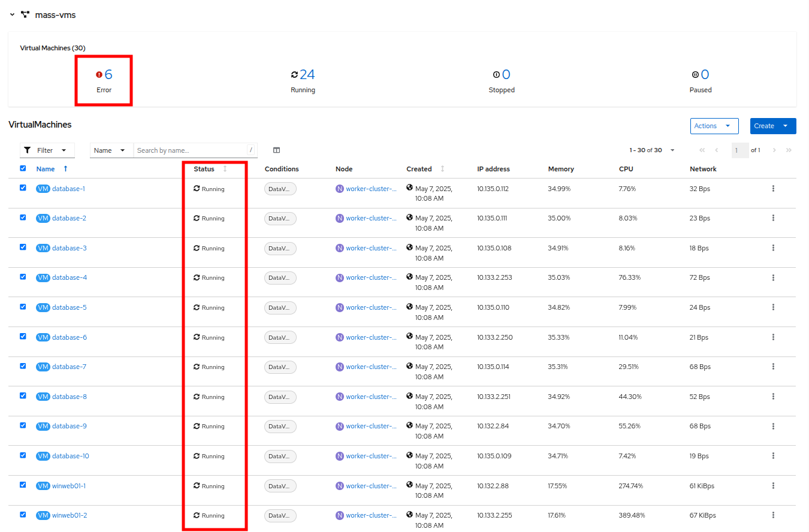Click the Stopped summary icon
The height and width of the screenshot is (532, 809).
click(x=496, y=75)
